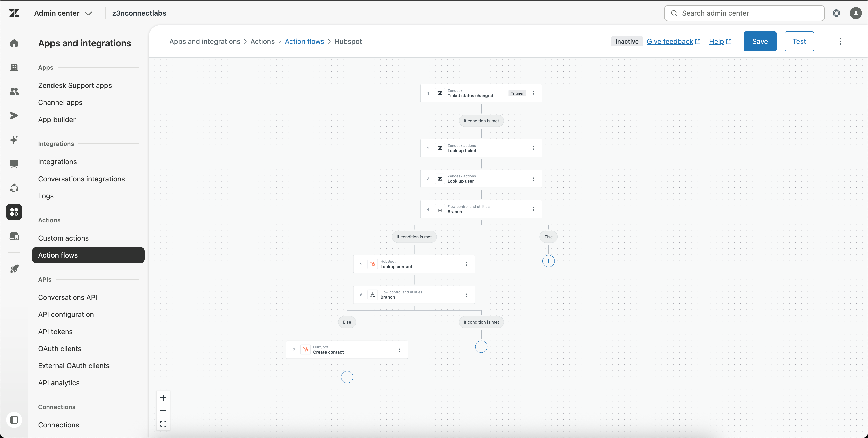Go to Action flows breadcrumb
The image size is (868, 438).
click(x=304, y=41)
